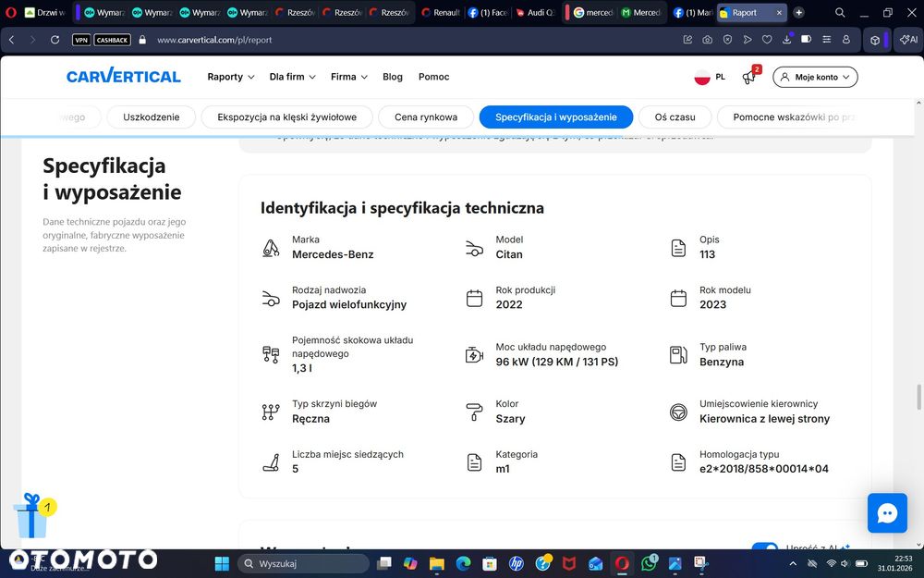924x578 pixels.
Task: Click the taskbar Wyszukaj search box
Action: (303, 564)
